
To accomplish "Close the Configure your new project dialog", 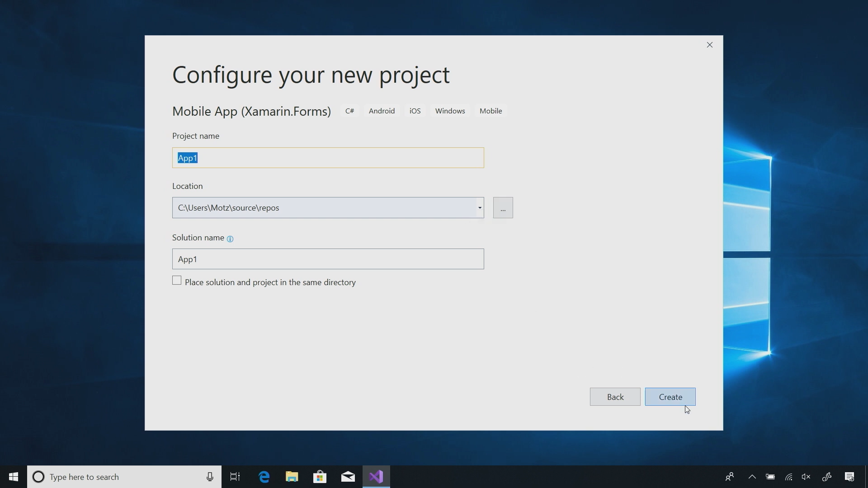I will [710, 45].
